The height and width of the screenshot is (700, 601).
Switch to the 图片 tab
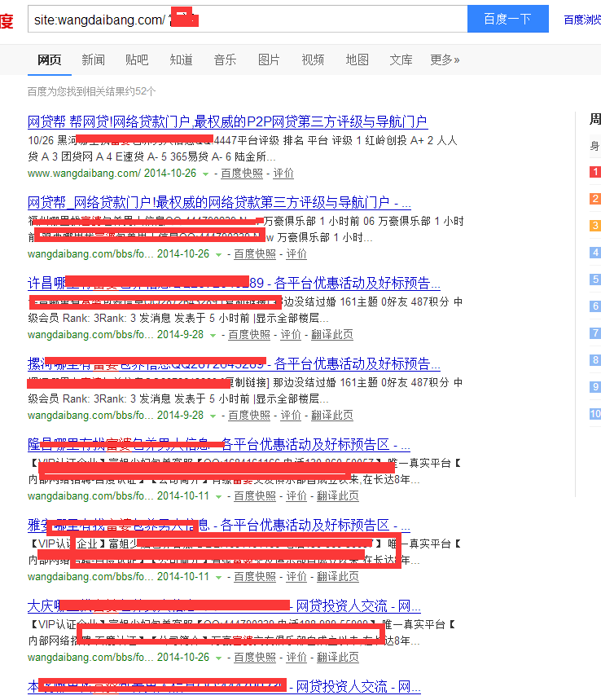tap(269, 59)
